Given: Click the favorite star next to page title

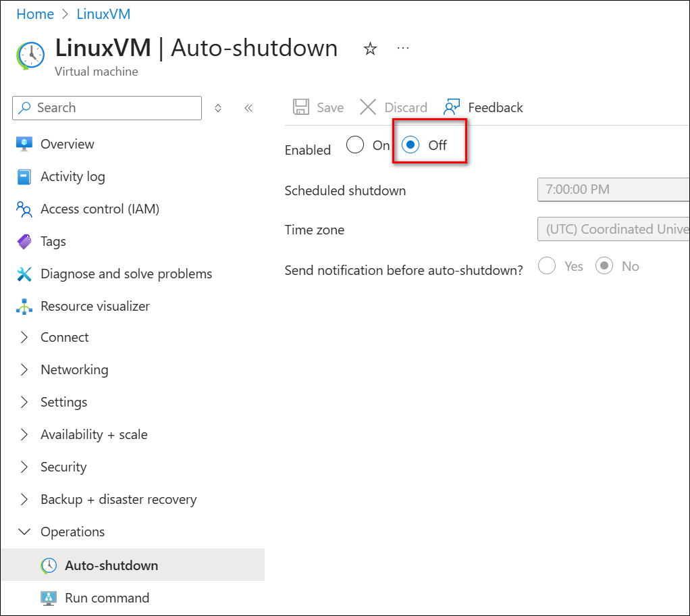Looking at the screenshot, I should tap(370, 48).
